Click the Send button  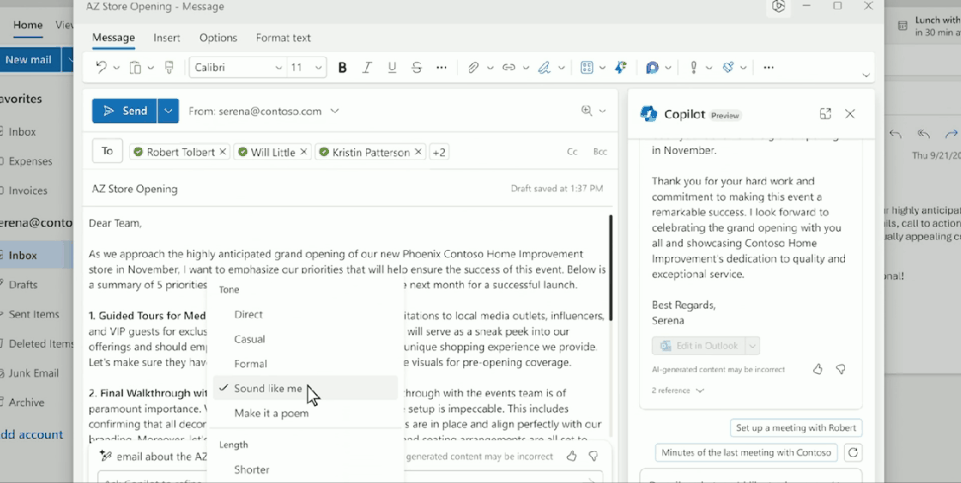[x=125, y=111]
